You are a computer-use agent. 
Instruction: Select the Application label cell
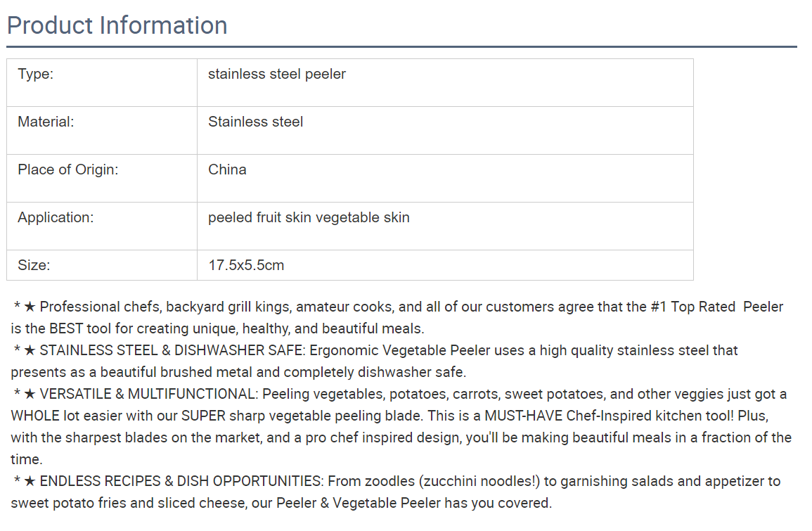102,226
